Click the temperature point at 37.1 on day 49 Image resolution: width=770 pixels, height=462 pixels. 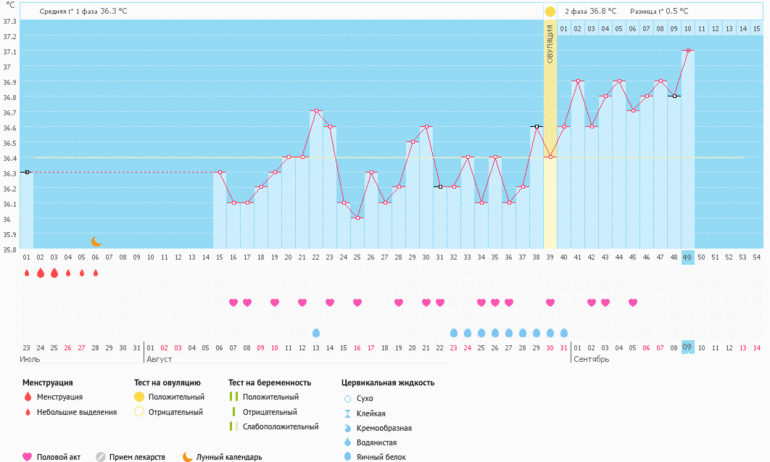pyautogui.click(x=687, y=50)
